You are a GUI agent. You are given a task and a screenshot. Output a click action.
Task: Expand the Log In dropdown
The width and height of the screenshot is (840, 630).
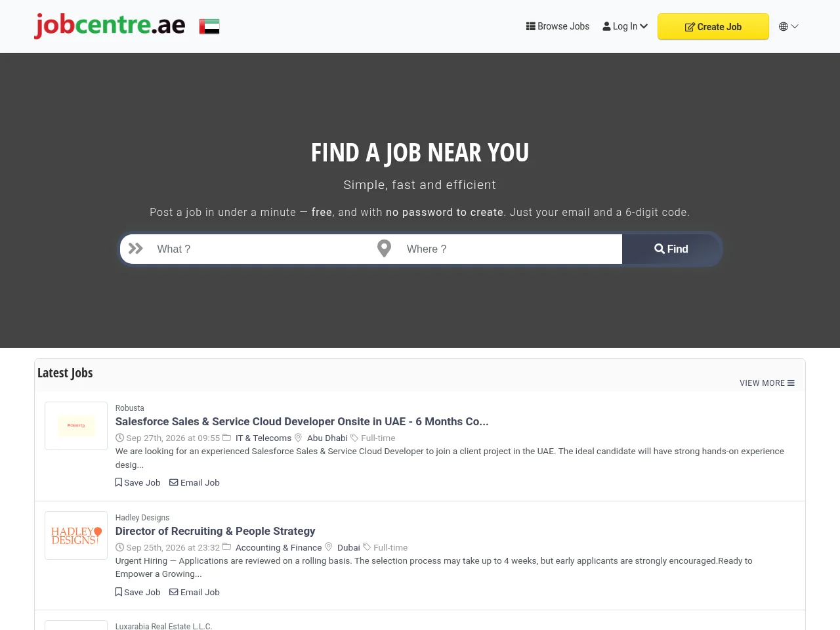click(x=625, y=26)
